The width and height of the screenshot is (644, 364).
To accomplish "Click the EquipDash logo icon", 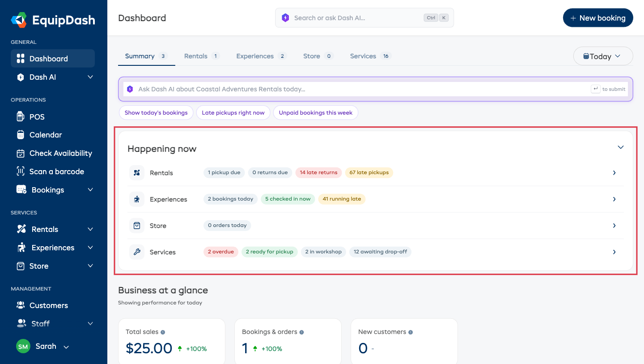I will (19, 20).
